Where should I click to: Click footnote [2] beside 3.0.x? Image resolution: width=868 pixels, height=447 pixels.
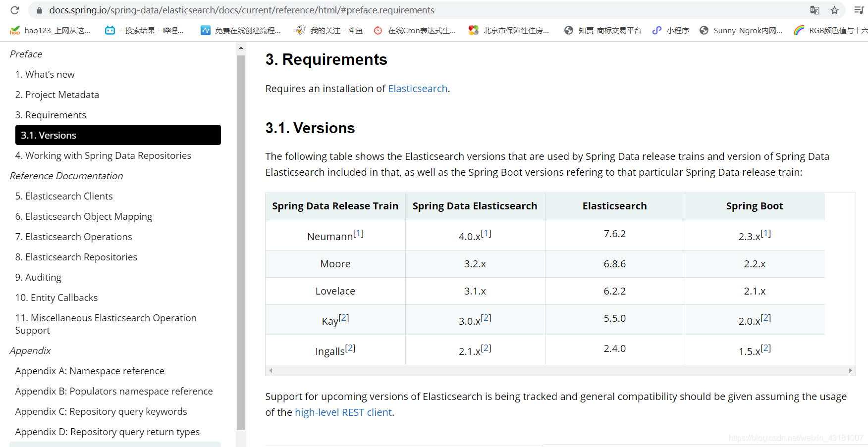click(486, 318)
